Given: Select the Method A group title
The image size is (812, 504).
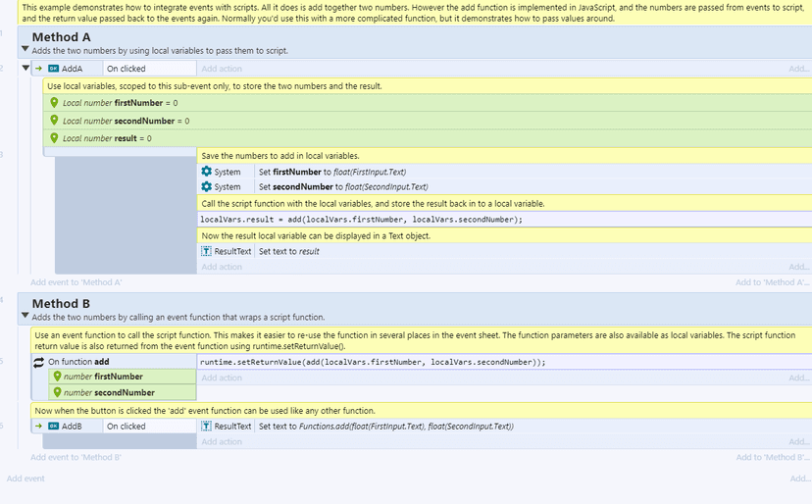Looking at the screenshot, I should click(61, 37).
